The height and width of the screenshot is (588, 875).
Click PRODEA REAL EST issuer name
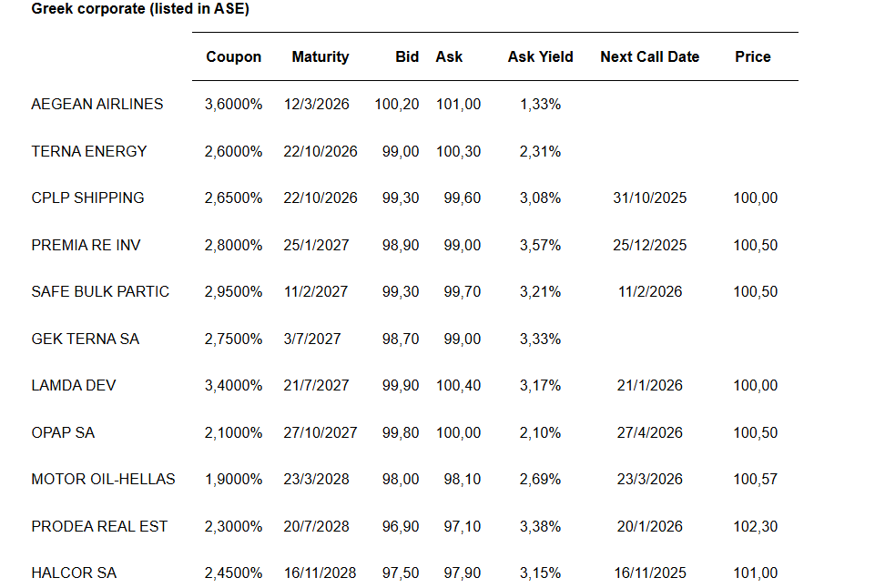pyautogui.click(x=99, y=526)
